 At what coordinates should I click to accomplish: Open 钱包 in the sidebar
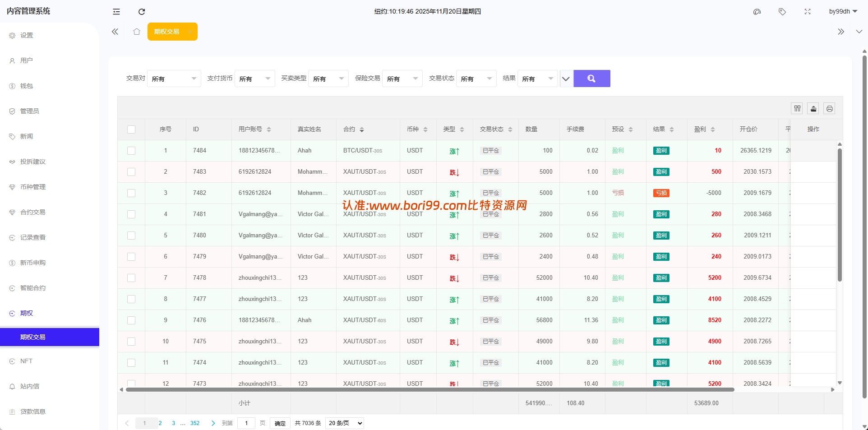(x=50, y=86)
